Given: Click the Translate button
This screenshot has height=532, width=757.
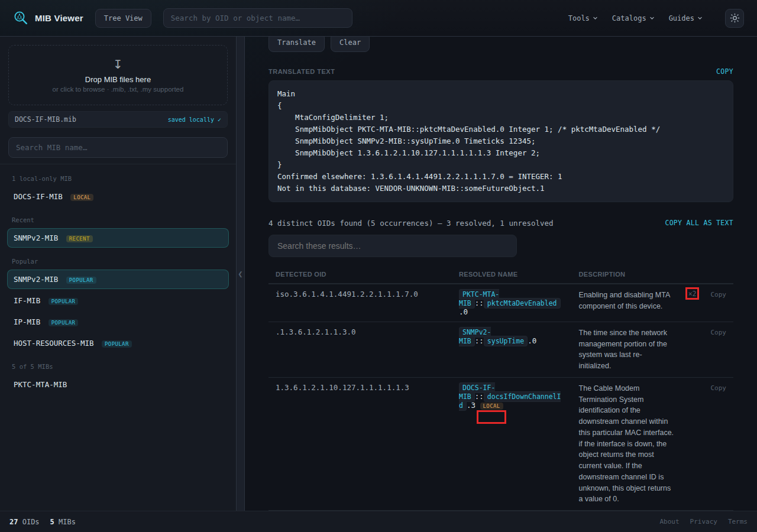Looking at the screenshot, I should (x=296, y=43).
